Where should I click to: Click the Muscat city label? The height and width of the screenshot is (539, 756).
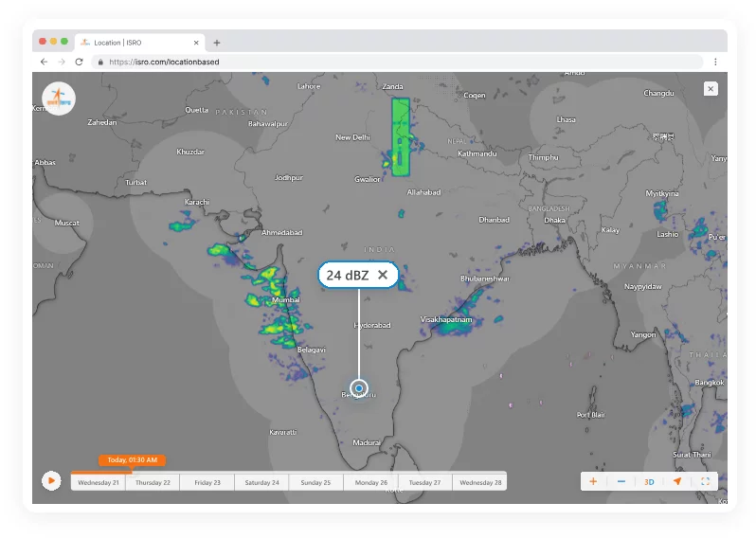(x=66, y=224)
